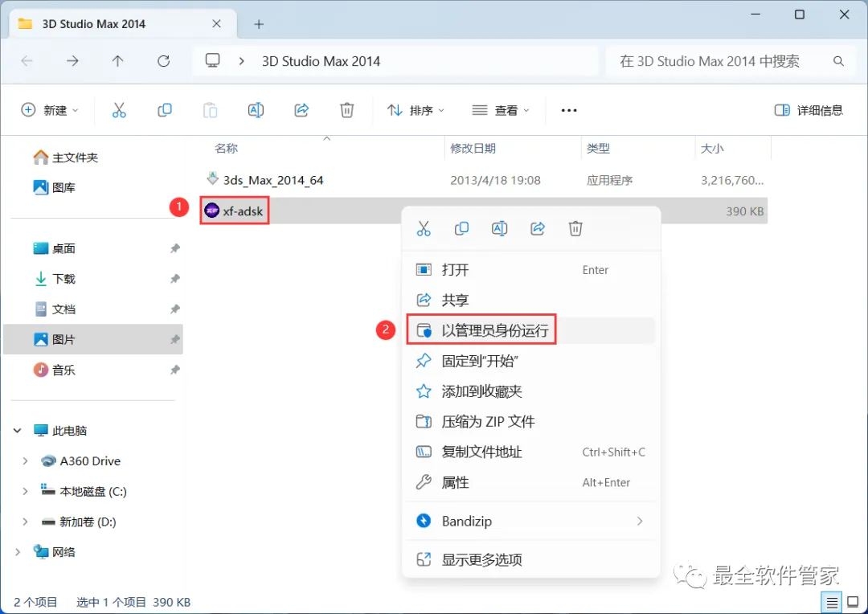This screenshot has width=868, height=614.
Task: Click the Share icon in the context menu
Action: tap(538, 228)
